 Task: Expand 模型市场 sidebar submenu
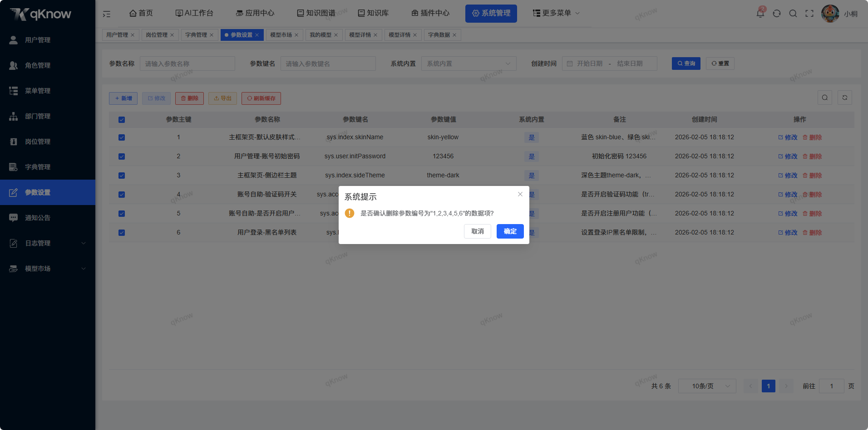[48, 269]
